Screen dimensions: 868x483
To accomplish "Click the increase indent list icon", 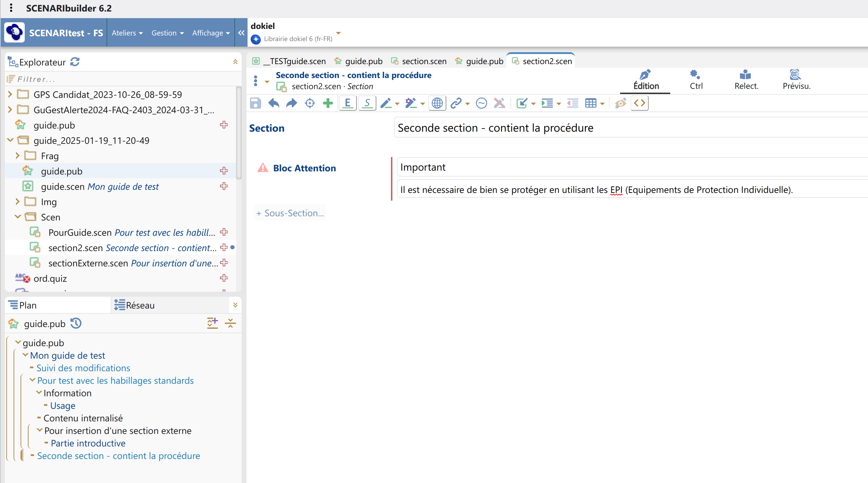I will pyautogui.click(x=547, y=103).
